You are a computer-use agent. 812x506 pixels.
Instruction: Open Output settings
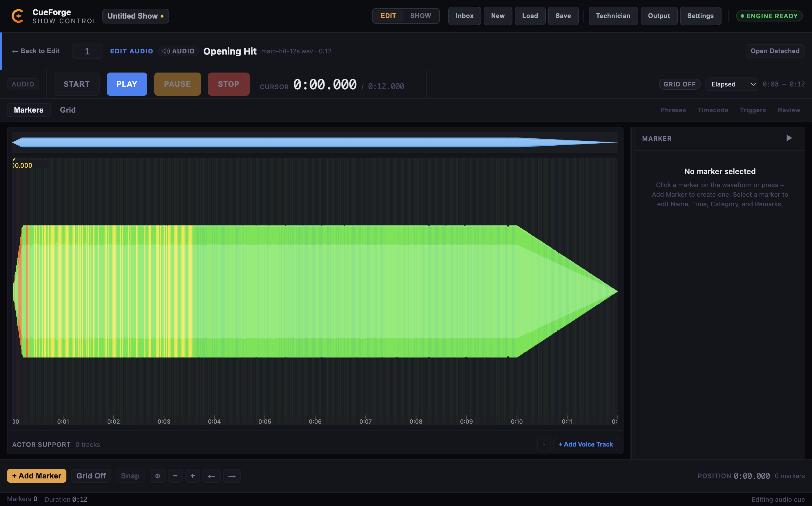659,16
